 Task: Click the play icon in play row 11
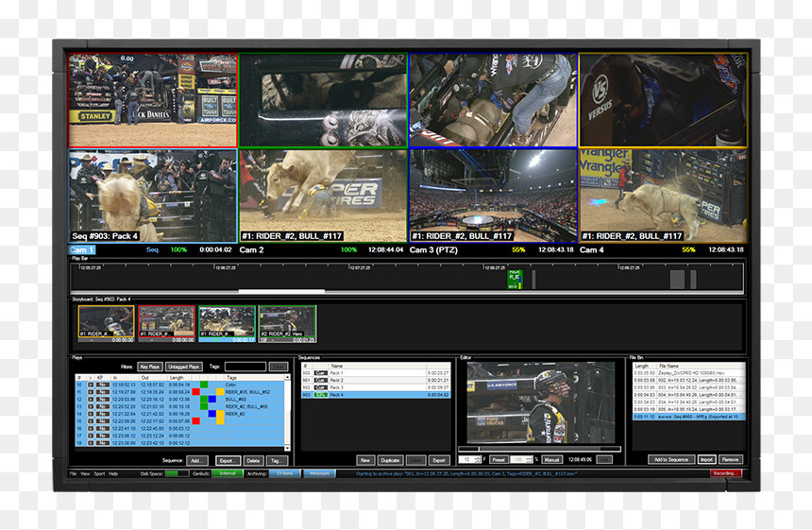[91, 392]
